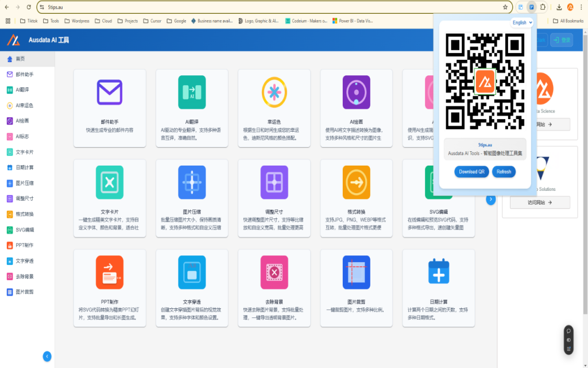Toggle the contrast theme icon in floating widget

(x=568, y=340)
